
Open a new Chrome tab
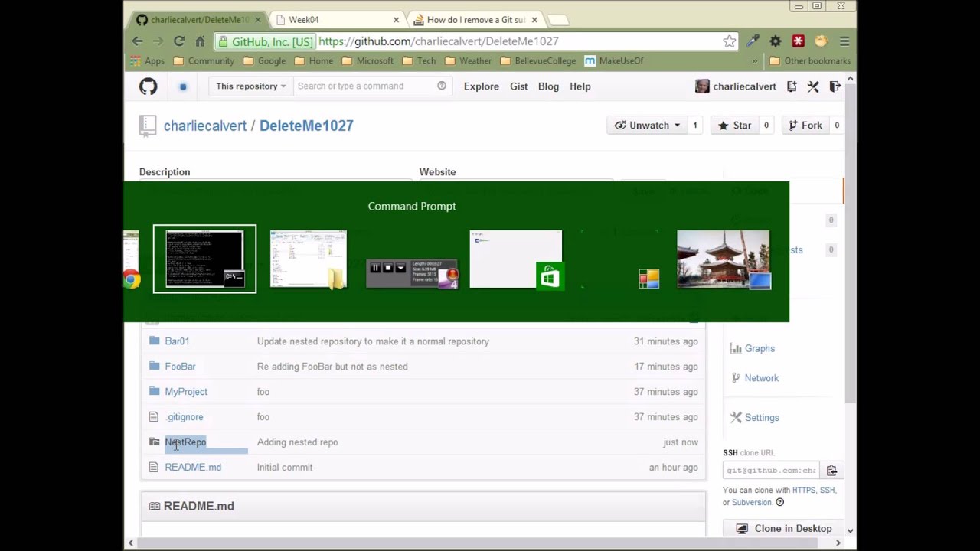point(558,20)
